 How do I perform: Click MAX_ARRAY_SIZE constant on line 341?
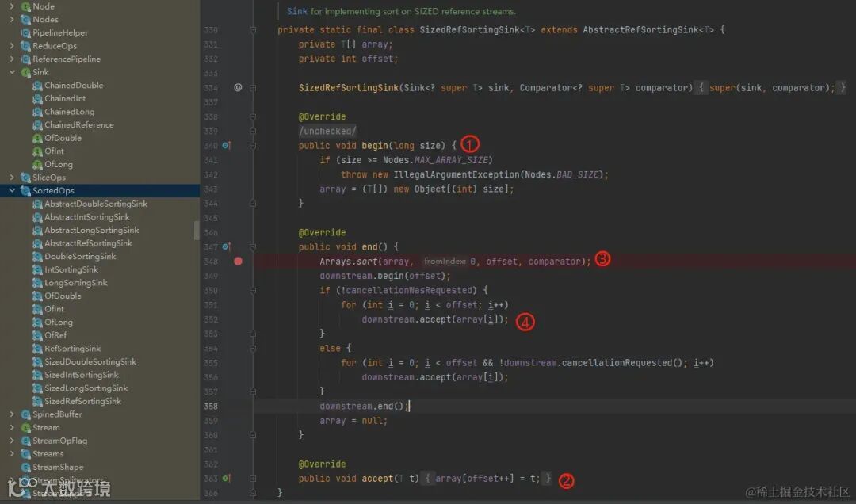[x=451, y=160]
